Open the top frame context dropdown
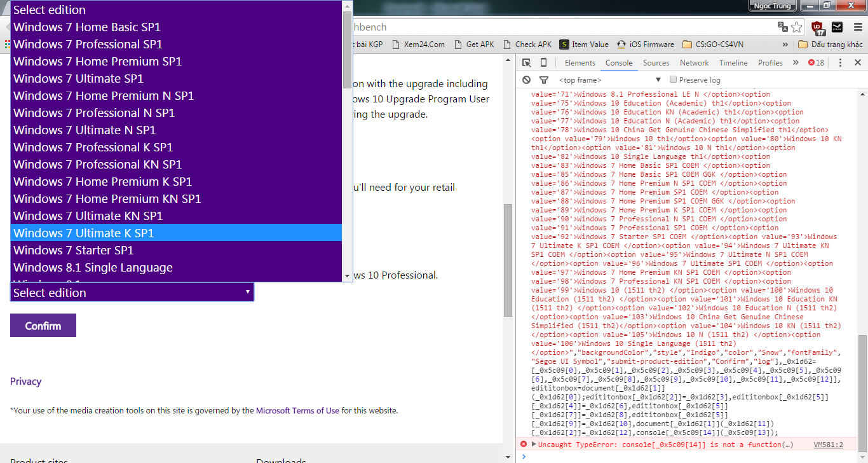This screenshot has width=868, height=463. (609, 80)
